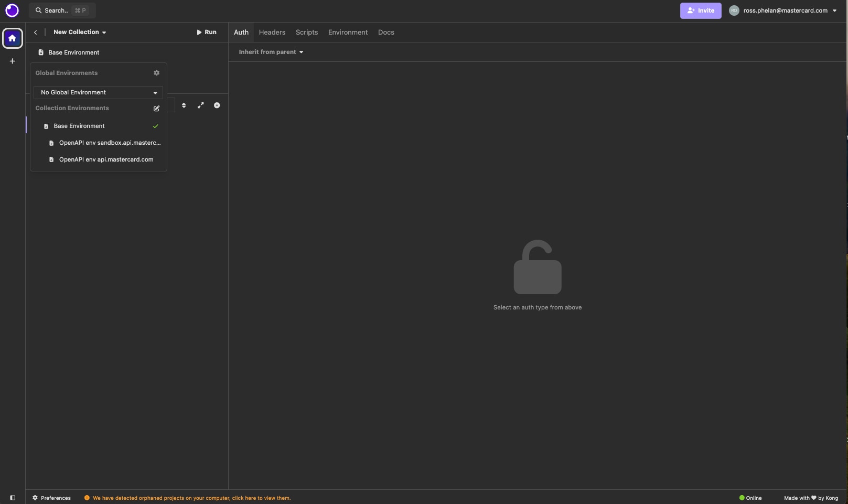Expand the New Collection dropdown
The image size is (848, 504).
click(x=80, y=33)
